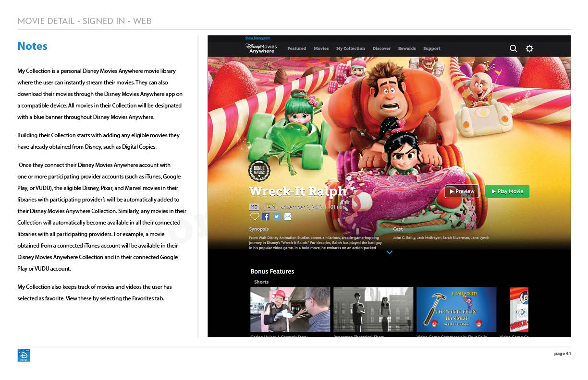Open the Rewards nav item
The height and width of the screenshot is (380, 588).
[407, 48]
